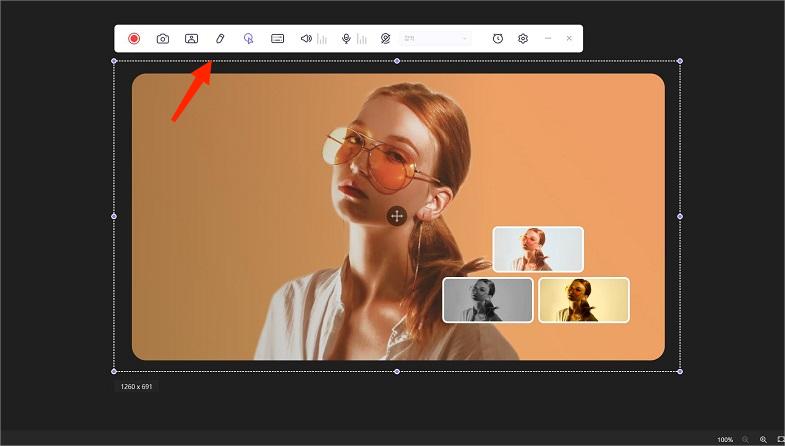Viewport: 785px width, 446px height.
Task: Close the recording toolbar
Action: point(569,39)
